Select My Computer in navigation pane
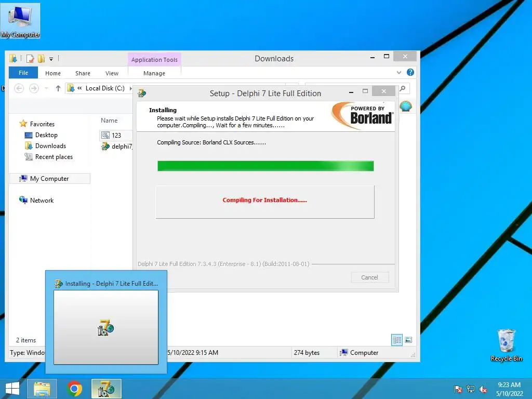This screenshot has width=532, height=399. (49, 179)
